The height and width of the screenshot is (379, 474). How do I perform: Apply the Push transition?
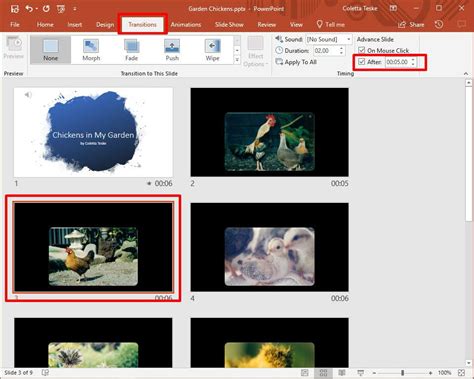click(x=172, y=49)
